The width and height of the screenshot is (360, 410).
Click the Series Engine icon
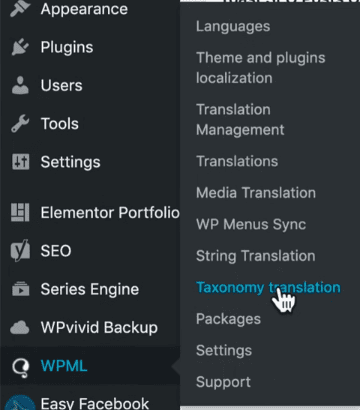20,289
